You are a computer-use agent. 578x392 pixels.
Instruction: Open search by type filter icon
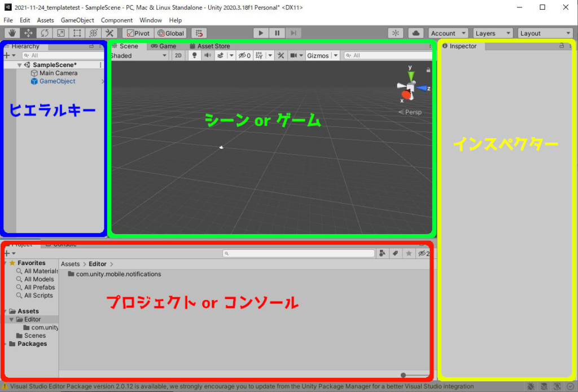pyautogui.click(x=382, y=253)
